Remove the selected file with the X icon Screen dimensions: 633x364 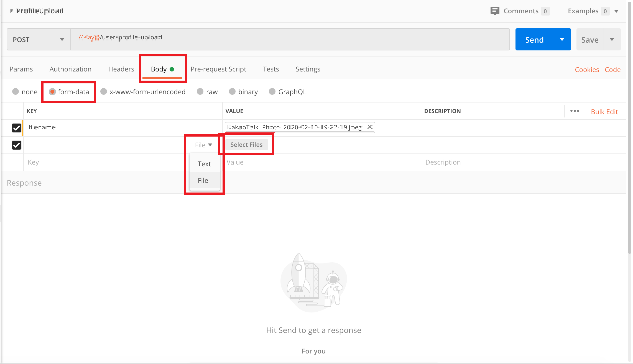[370, 127]
